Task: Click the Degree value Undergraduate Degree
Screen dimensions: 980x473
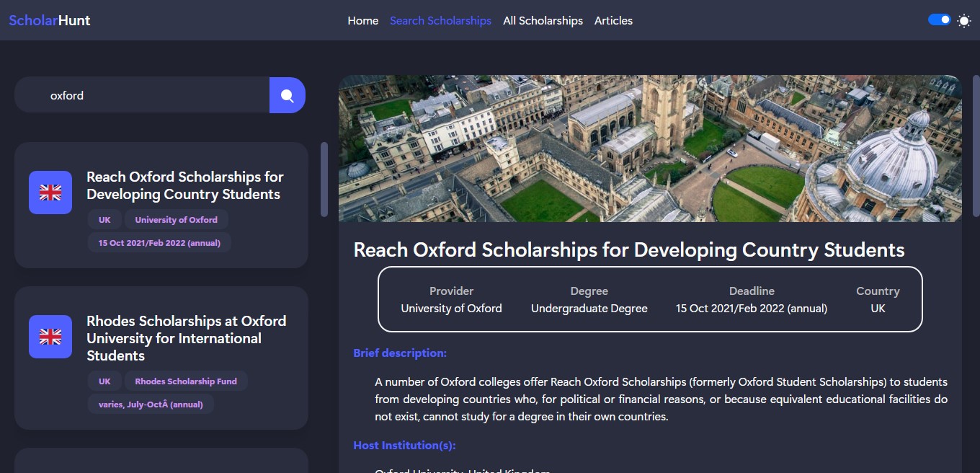Action: pos(589,309)
